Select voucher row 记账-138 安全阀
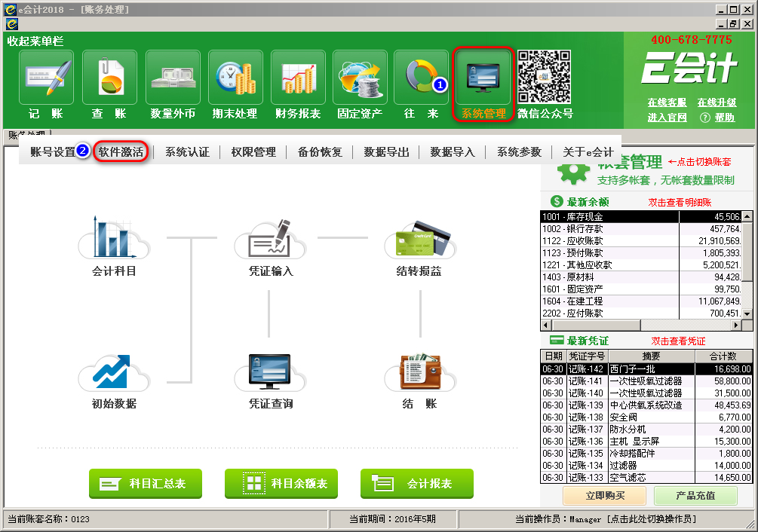 point(646,417)
